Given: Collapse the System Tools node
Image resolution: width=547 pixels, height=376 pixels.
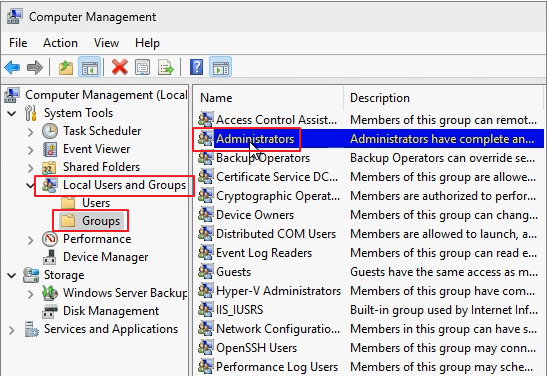Looking at the screenshot, I should (12, 113).
